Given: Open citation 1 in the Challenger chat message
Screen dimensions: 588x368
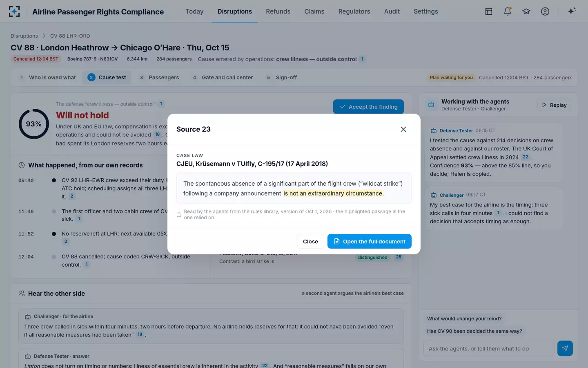Looking at the screenshot, I should 498,213.
